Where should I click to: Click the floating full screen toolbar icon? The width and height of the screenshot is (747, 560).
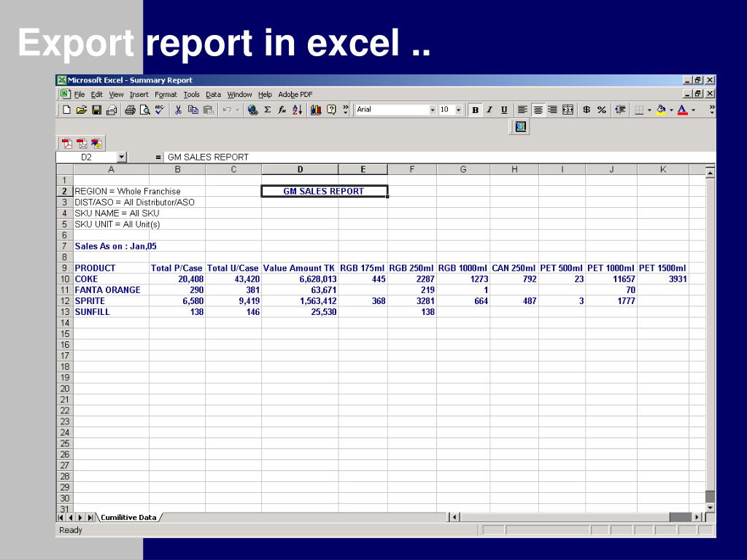tap(520, 127)
